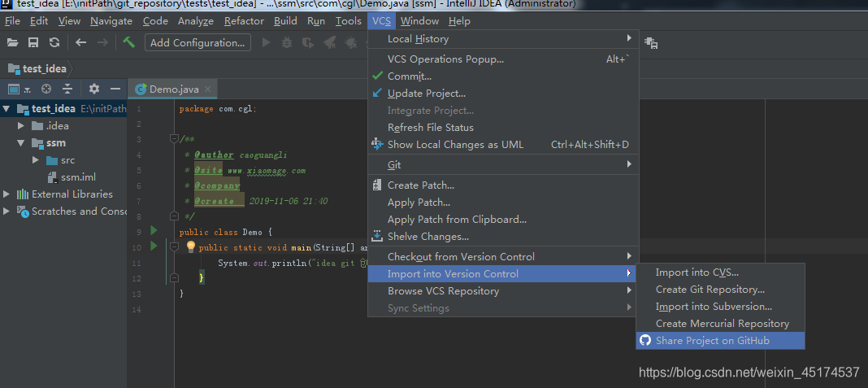Collapse the test_idea root tree node

[7, 109]
